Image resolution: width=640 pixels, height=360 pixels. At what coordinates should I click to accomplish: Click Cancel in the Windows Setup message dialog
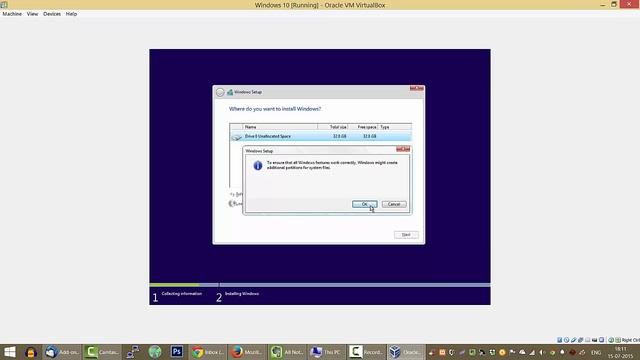click(x=394, y=204)
